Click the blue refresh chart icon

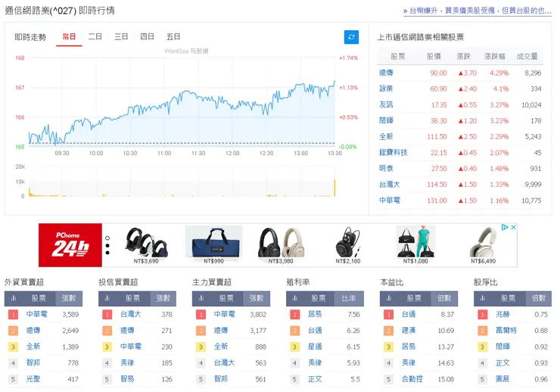(351, 37)
